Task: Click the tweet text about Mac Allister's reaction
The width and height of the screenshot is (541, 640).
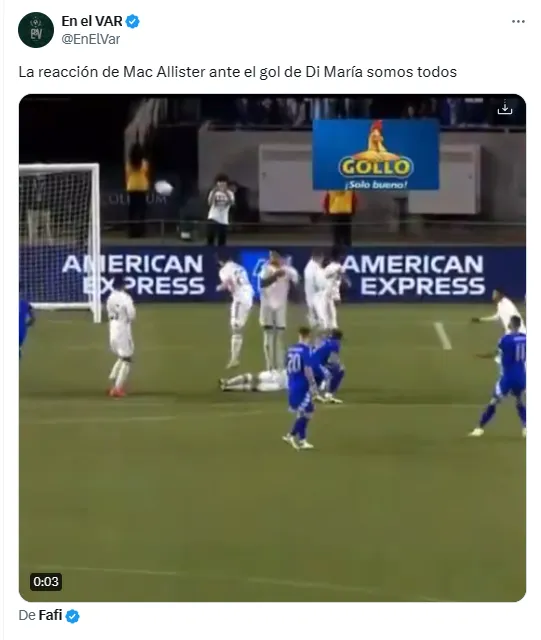Action: click(238, 72)
